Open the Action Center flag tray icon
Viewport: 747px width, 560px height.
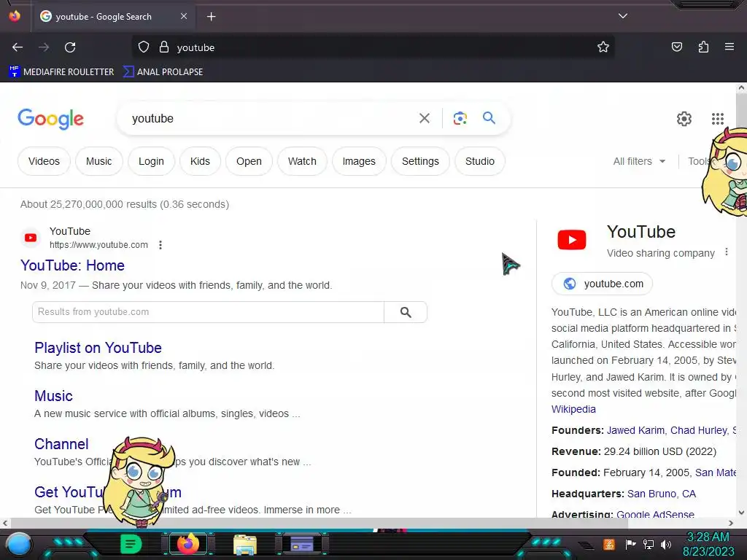[x=630, y=544]
